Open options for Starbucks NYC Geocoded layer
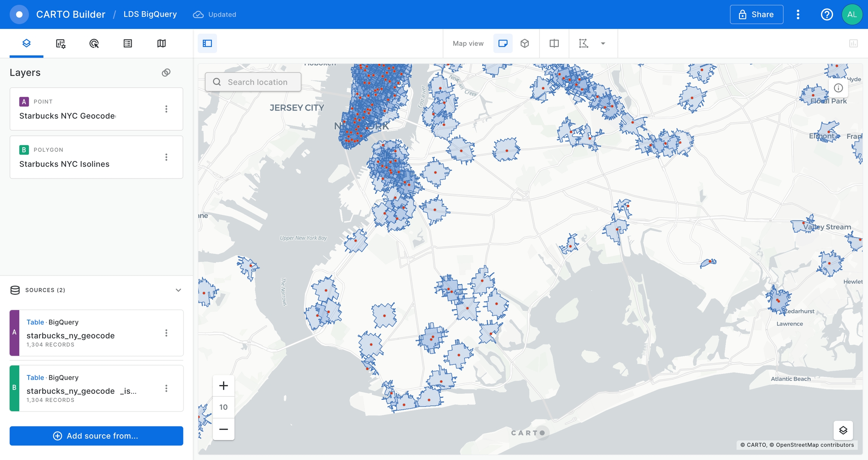868x460 pixels. (166, 109)
